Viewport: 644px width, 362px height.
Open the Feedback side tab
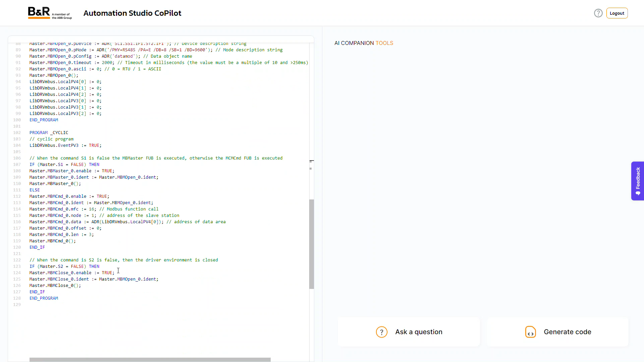tap(637, 178)
